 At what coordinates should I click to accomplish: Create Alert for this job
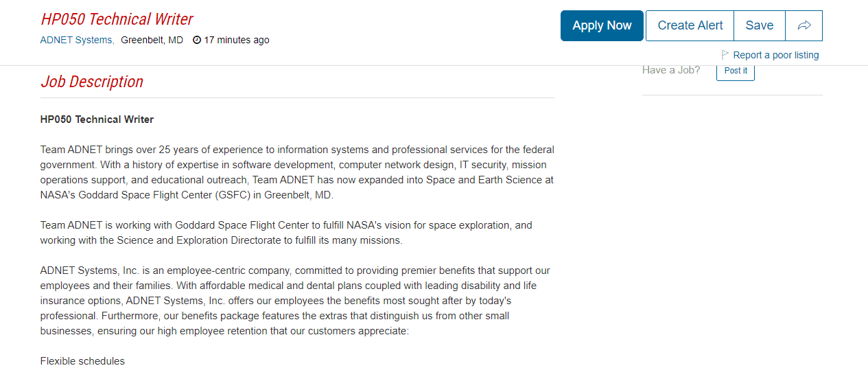point(690,26)
